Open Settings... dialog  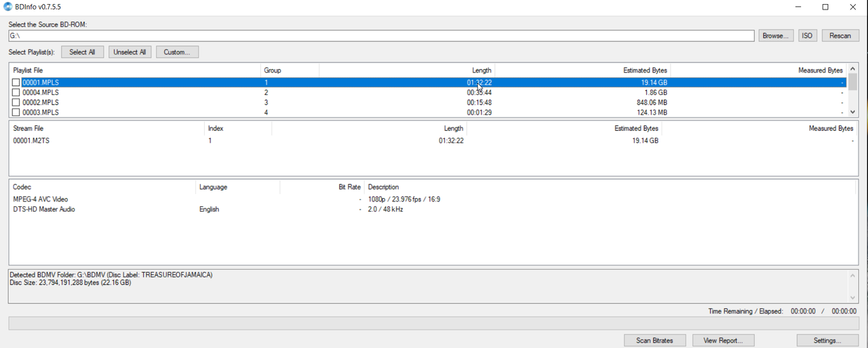(x=827, y=341)
